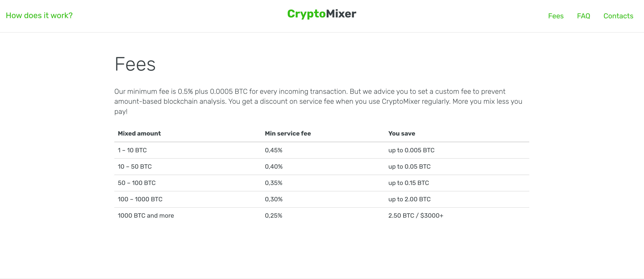
Task: Click the 'Min service fee' column header
Action: pyautogui.click(x=288, y=133)
